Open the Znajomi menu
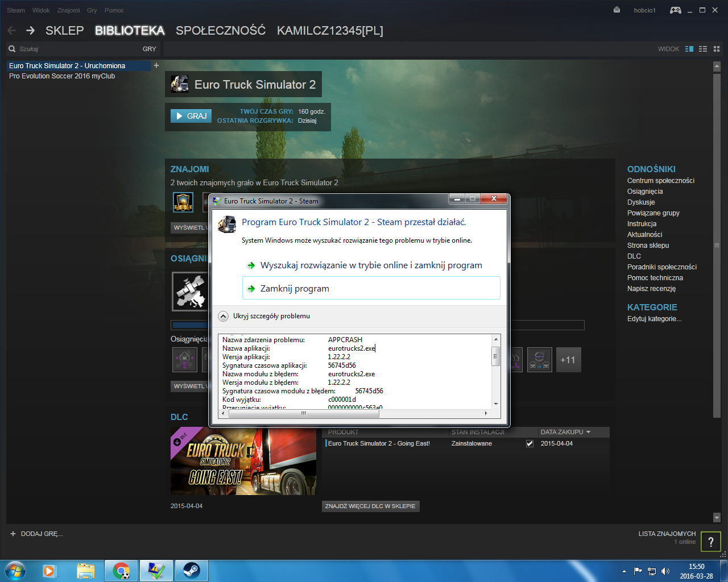 68,10
